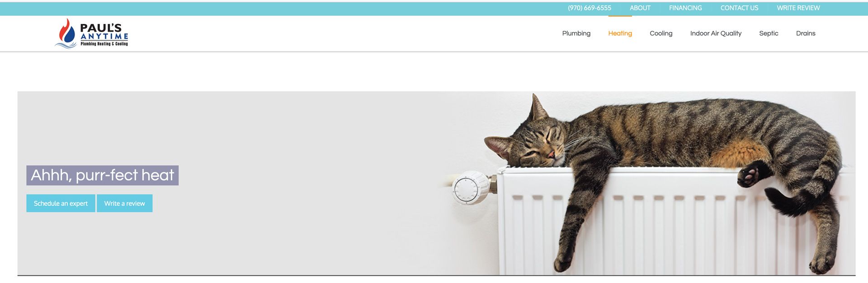
Task: Go to the Financing page
Action: click(x=685, y=8)
